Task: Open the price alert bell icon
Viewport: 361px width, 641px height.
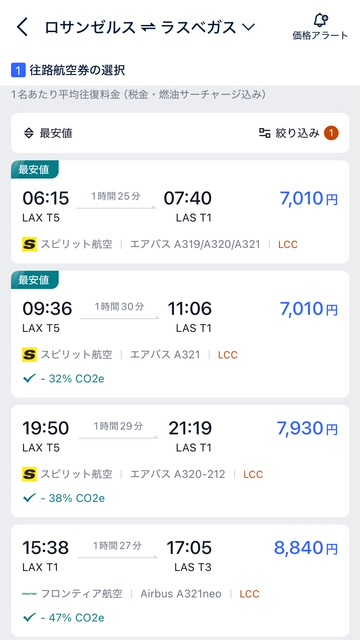Action: coord(321,20)
